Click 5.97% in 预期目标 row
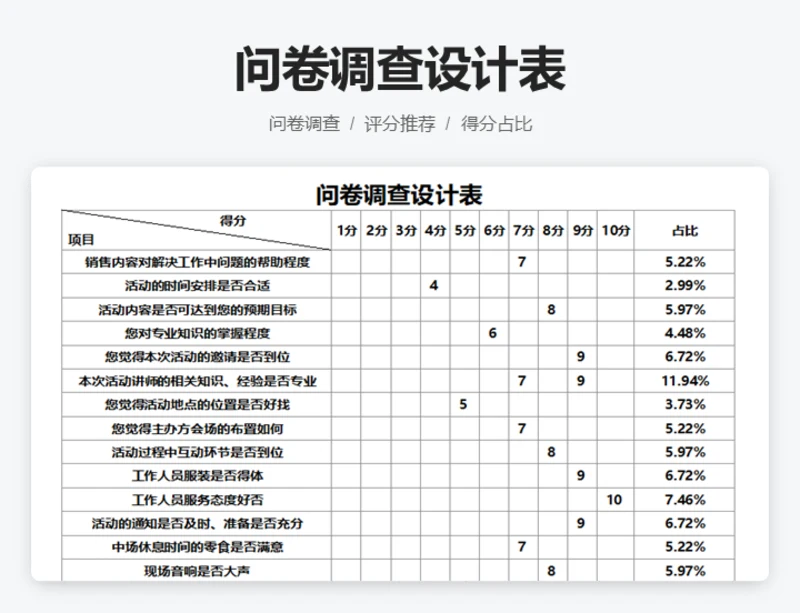Screen dimensions: 800x613 click(x=685, y=309)
